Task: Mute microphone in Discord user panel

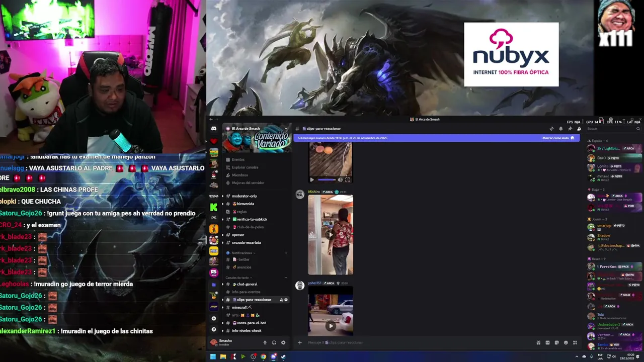Action: coord(265,342)
